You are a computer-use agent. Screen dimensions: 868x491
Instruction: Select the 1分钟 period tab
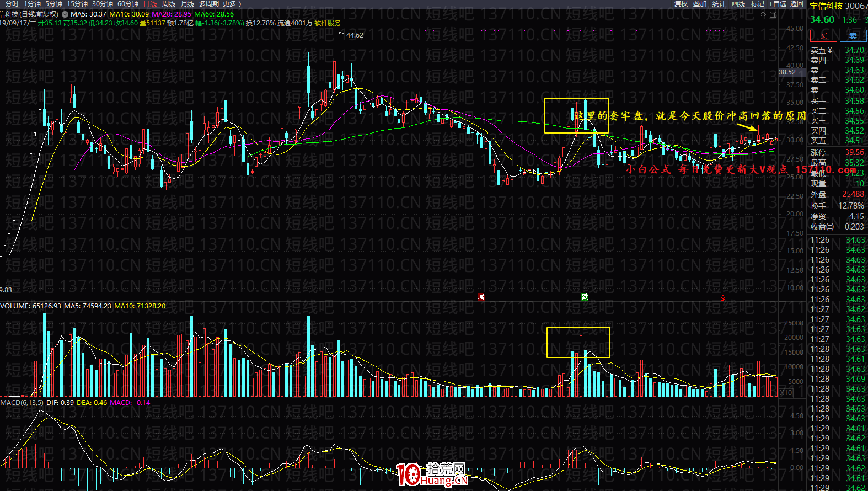pyautogui.click(x=33, y=4)
